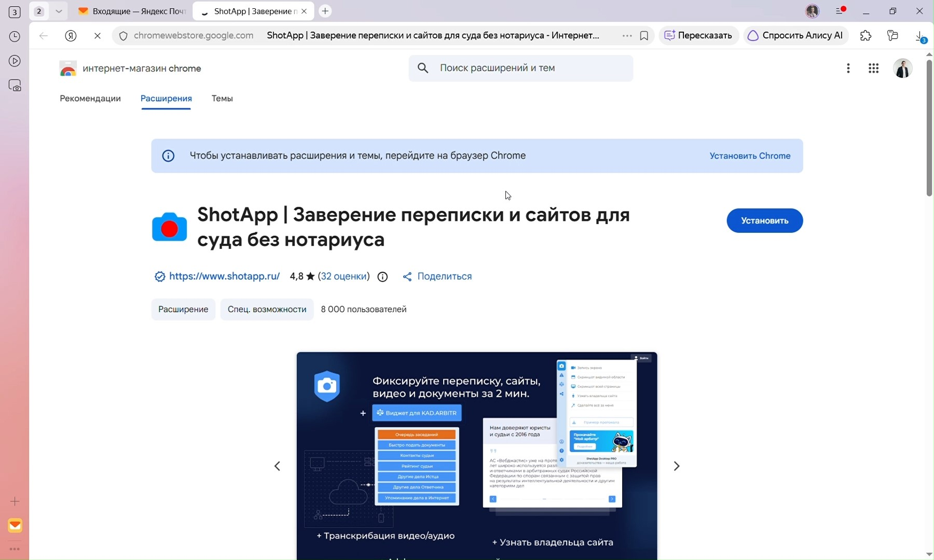The image size is (934, 560).
Task: Open the Расширения section tab
Action: tap(167, 99)
